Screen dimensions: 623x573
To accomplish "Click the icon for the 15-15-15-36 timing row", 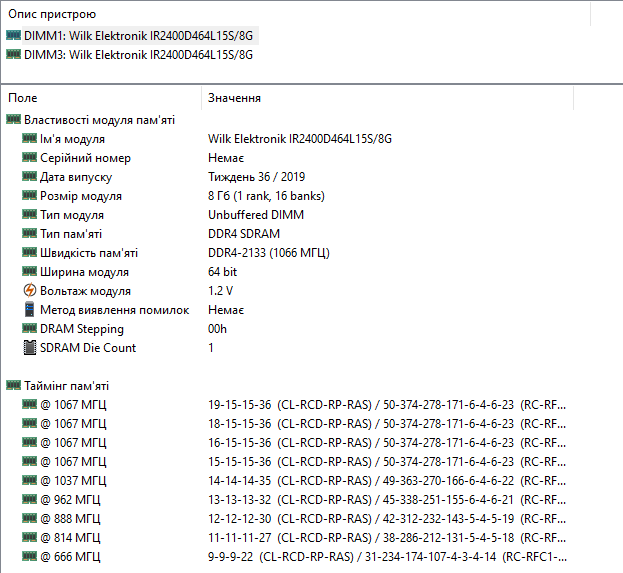I will (x=29, y=461).
